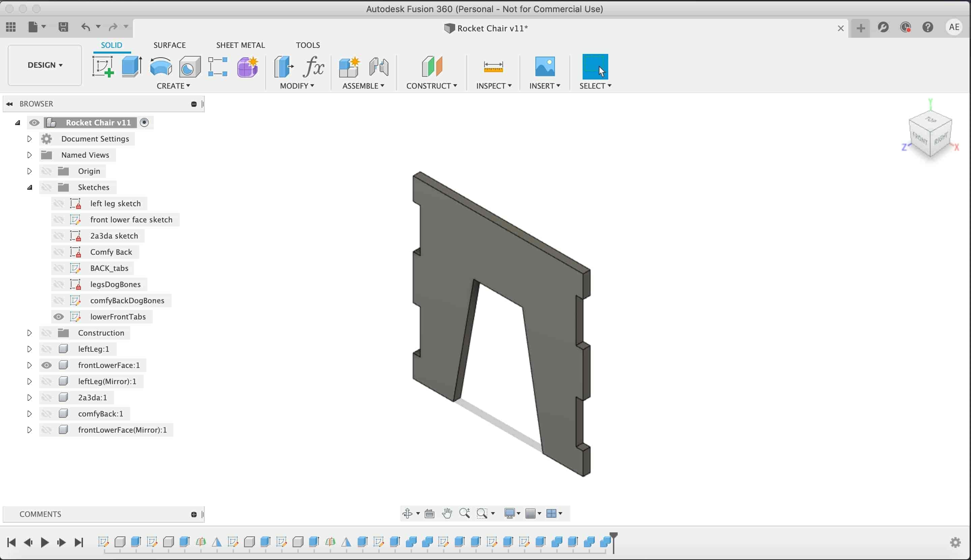Click the Extensions icon beside new tab
This screenshot has width=971, height=560.
(883, 27)
